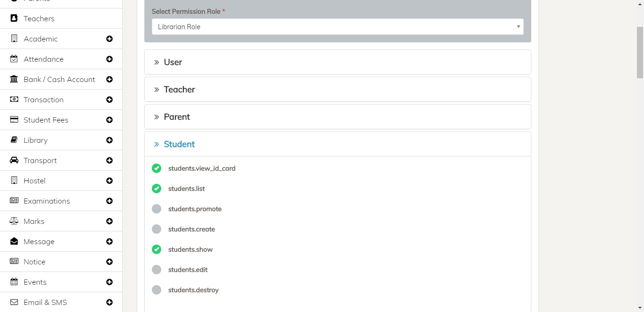Open the Select Permission Role dropdown
This screenshot has height=312, width=644.
click(x=338, y=27)
